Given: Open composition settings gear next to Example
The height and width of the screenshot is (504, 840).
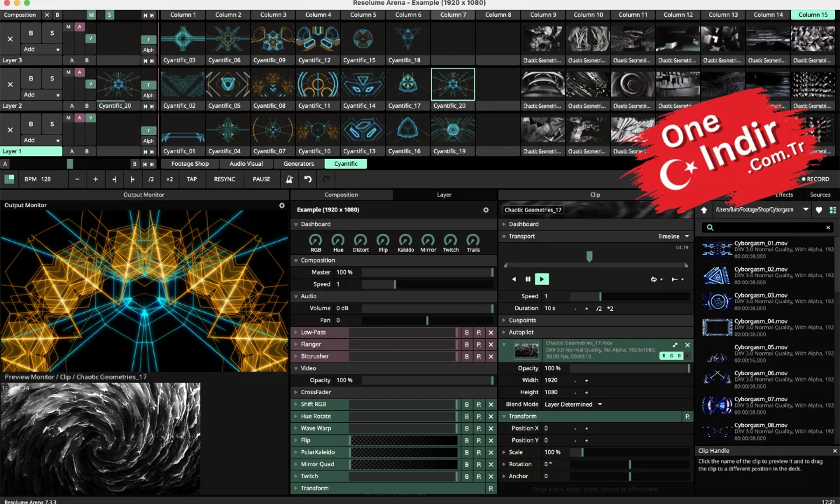Looking at the screenshot, I should [x=486, y=210].
